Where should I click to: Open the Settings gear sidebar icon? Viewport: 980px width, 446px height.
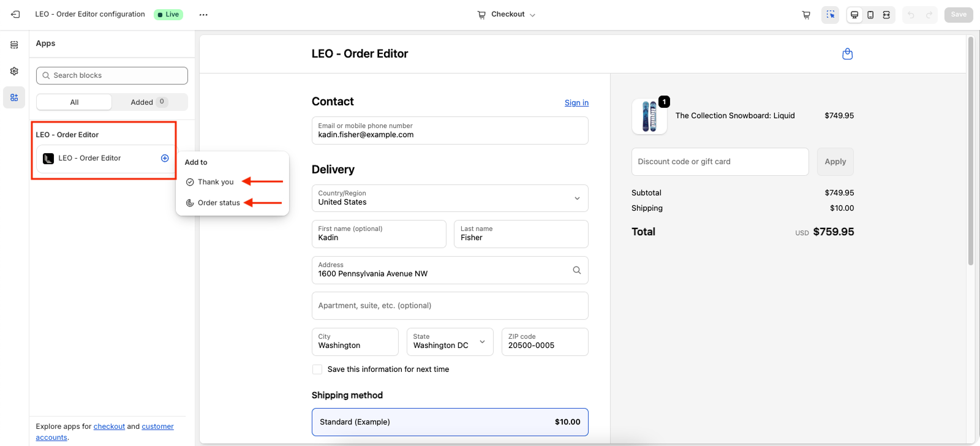[14, 71]
